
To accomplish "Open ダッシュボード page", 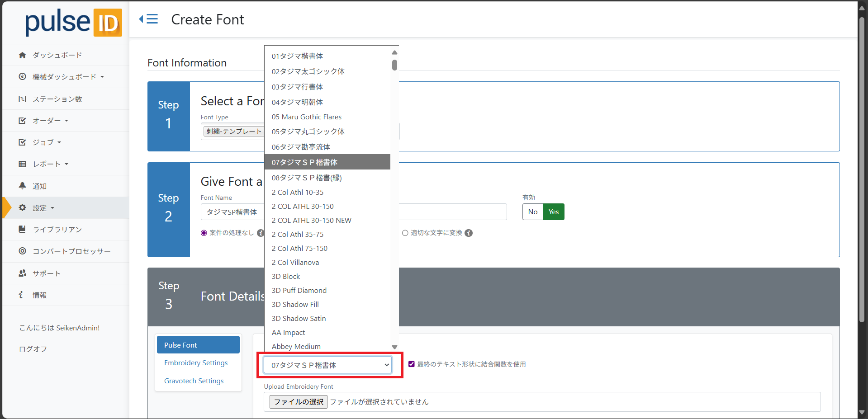I will pos(57,55).
